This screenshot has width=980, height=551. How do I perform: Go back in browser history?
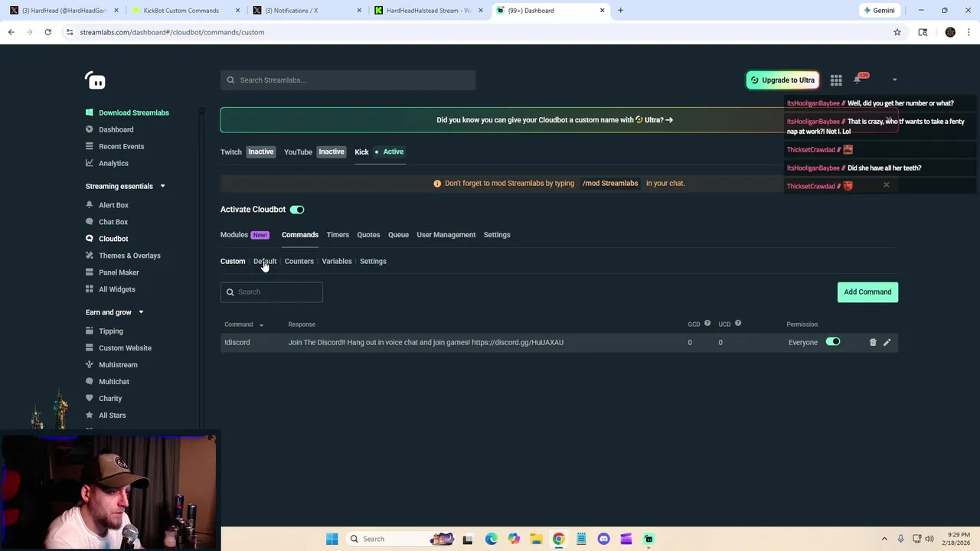[11, 32]
